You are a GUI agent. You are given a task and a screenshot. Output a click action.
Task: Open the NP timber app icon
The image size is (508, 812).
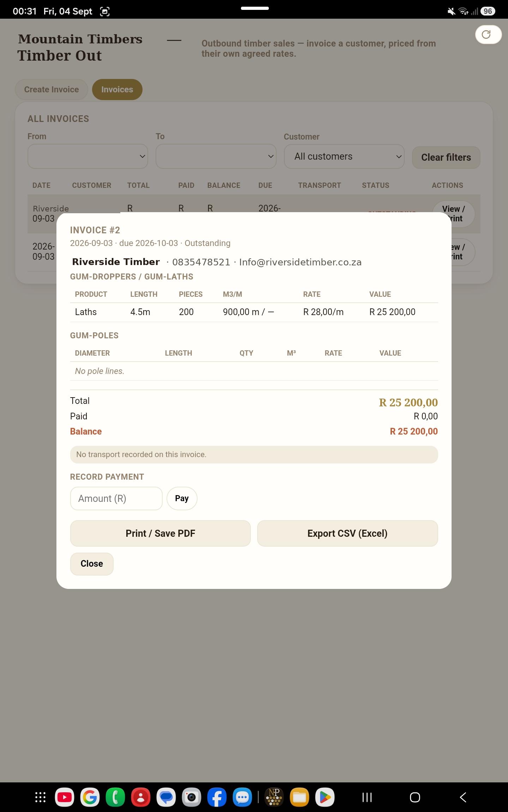274,797
